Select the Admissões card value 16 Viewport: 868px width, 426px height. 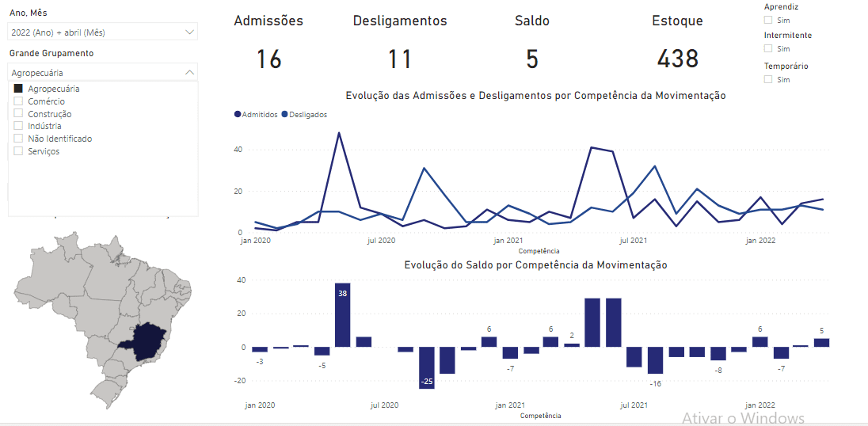point(268,59)
